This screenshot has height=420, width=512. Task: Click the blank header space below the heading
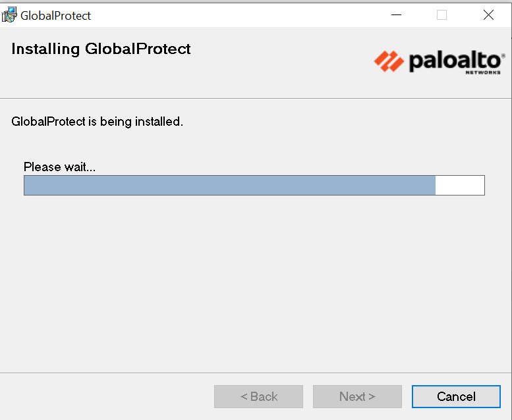pyautogui.click(x=165, y=79)
